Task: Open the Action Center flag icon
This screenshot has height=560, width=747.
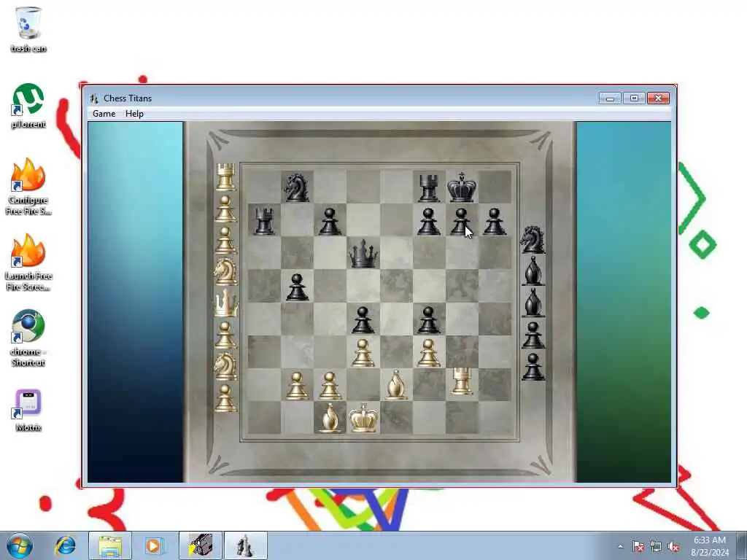Action: (x=638, y=546)
